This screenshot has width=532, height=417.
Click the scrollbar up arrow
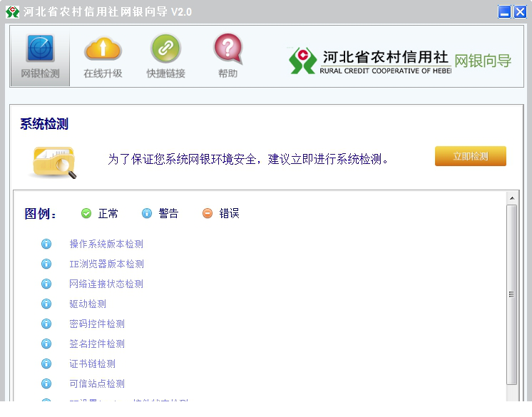click(x=512, y=198)
